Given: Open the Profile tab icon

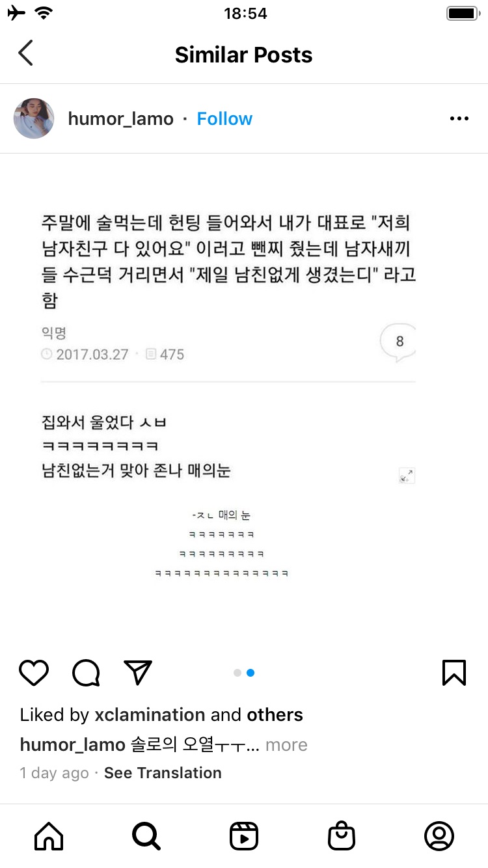Looking at the screenshot, I should (439, 836).
